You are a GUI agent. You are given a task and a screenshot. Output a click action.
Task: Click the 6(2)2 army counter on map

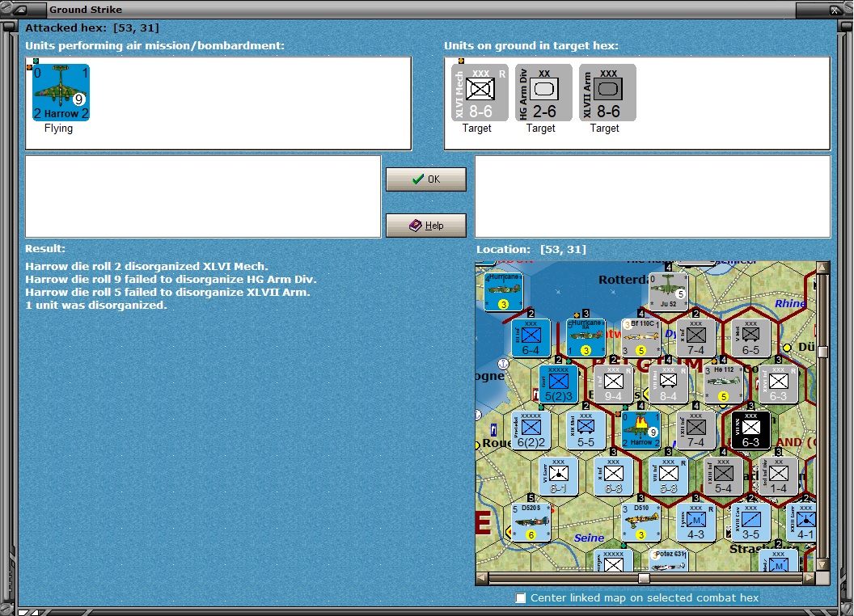pyautogui.click(x=531, y=430)
